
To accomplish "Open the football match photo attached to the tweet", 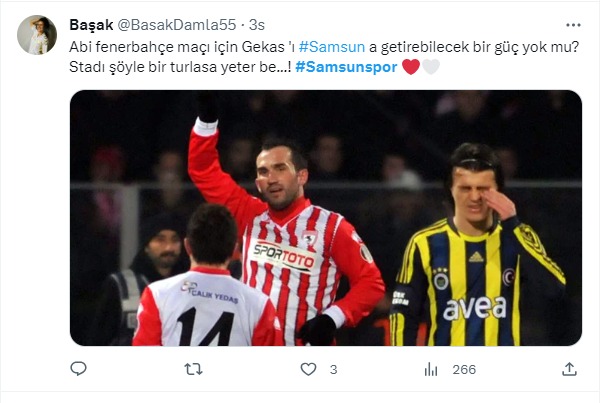I will (x=326, y=218).
